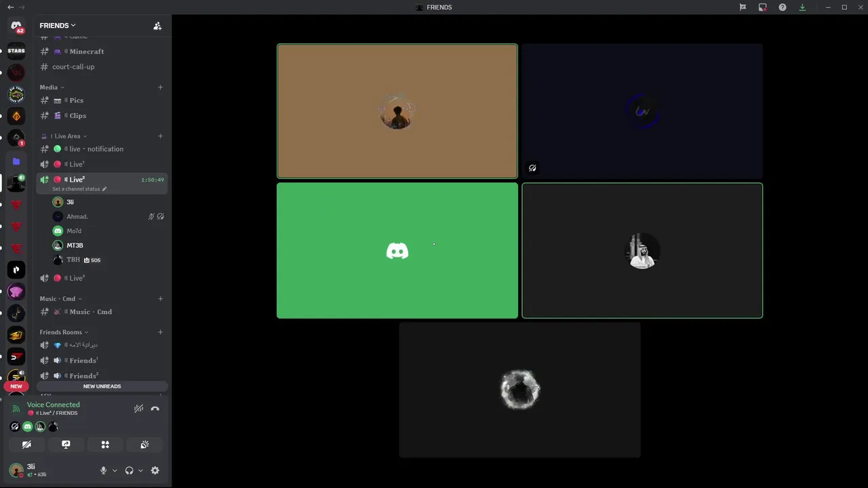
Task: Open the Inbox icon in title bar
Action: (x=762, y=7)
